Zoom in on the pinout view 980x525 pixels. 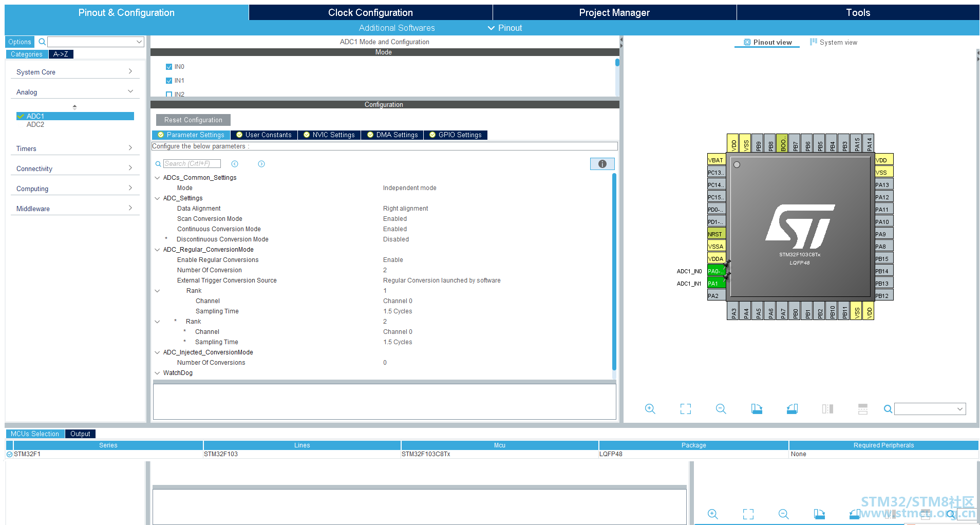[x=650, y=409]
